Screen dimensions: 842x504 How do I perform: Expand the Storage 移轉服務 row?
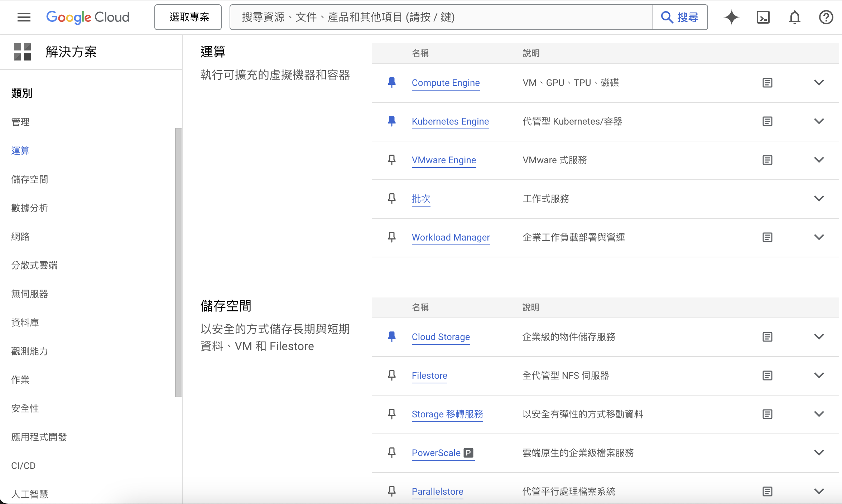[819, 414]
